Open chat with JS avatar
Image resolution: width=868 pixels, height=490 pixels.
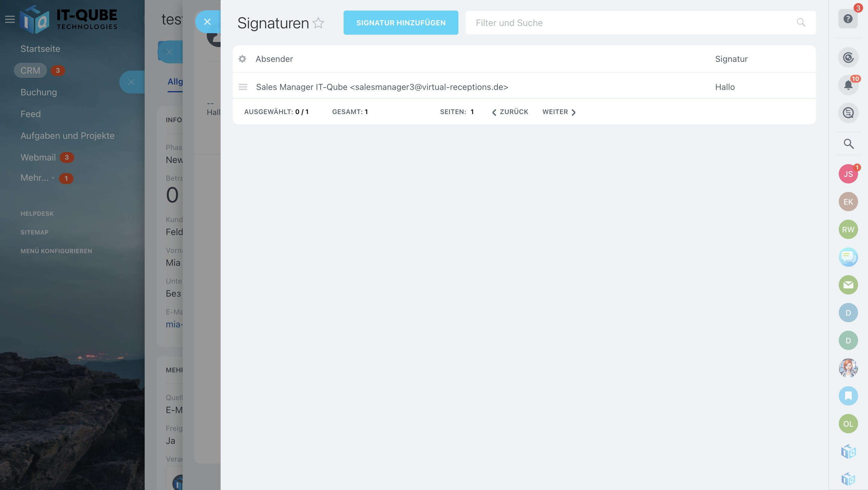(848, 174)
